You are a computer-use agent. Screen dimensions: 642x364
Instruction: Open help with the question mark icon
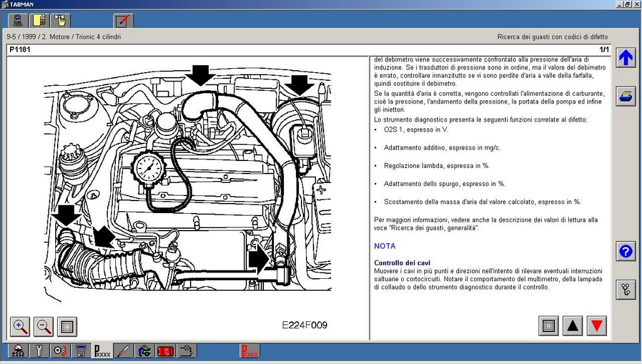626,251
